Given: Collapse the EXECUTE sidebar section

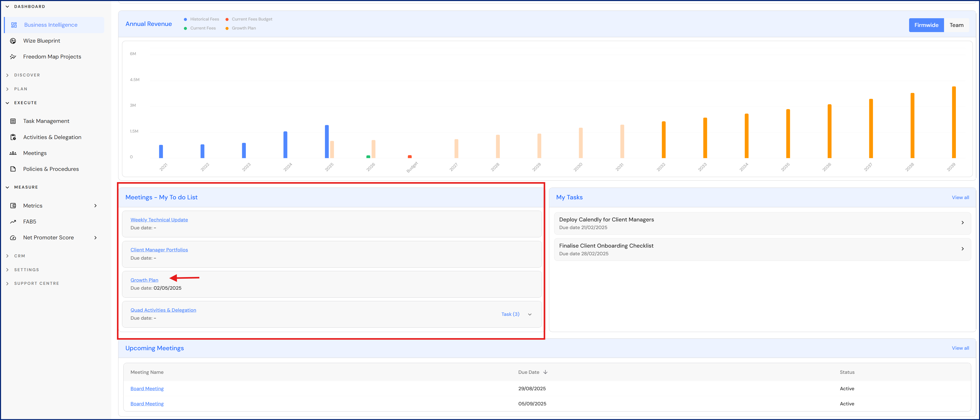Looking at the screenshot, I should [7, 103].
